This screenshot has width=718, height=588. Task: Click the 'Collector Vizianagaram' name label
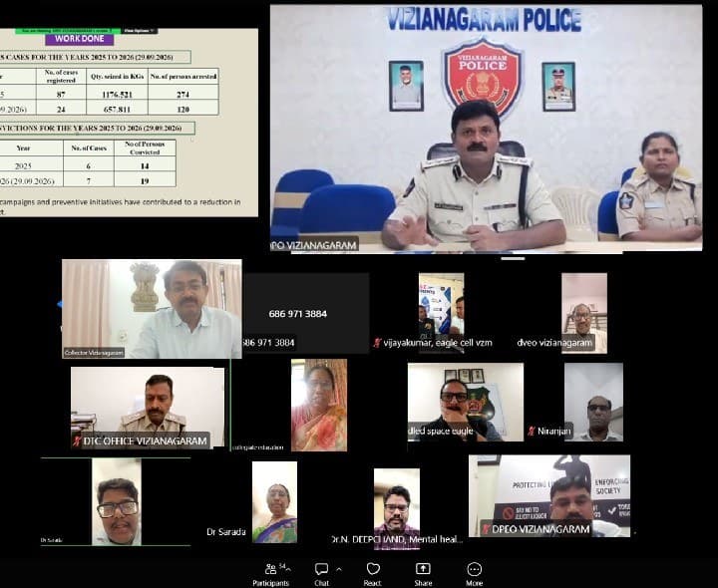94,353
